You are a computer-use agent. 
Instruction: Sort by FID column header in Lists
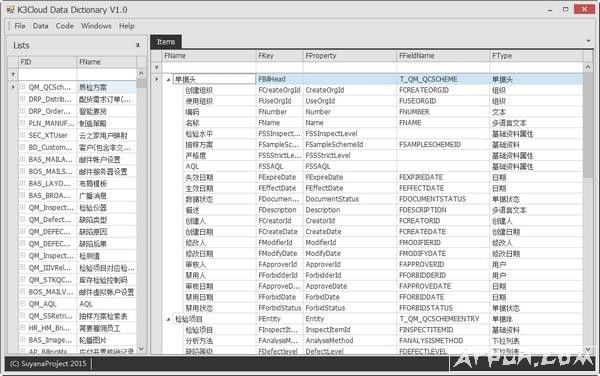pos(47,62)
